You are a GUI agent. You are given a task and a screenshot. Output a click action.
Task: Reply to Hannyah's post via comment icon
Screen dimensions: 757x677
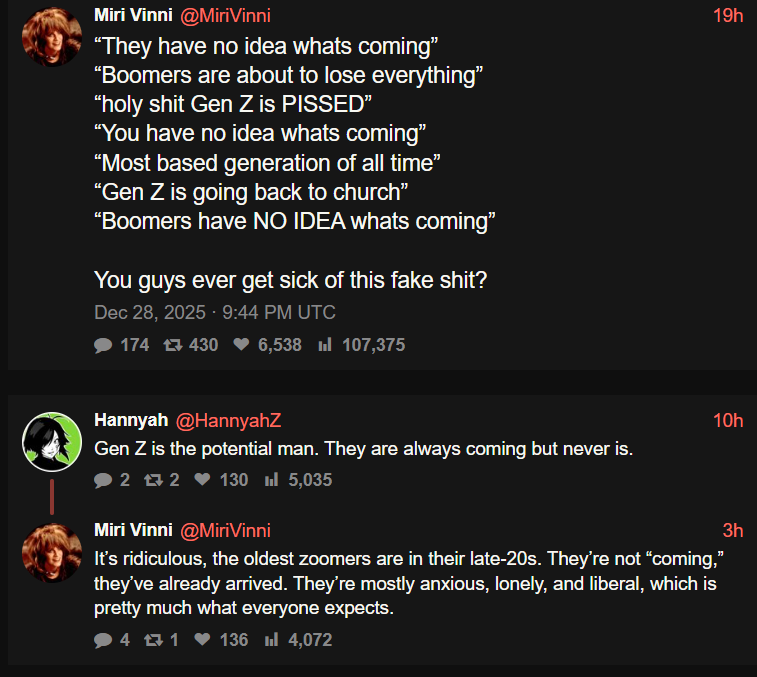coord(102,480)
